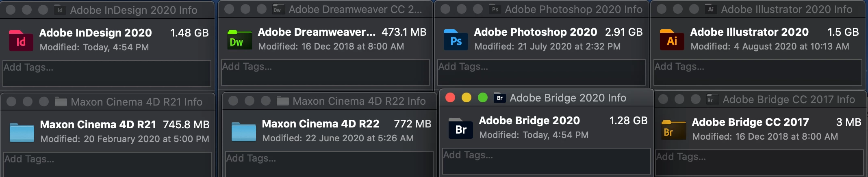Click Cinema 4D R21 modified date 20 February 2020
The height and width of the screenshot is (177, 868).
pos(146,139)
